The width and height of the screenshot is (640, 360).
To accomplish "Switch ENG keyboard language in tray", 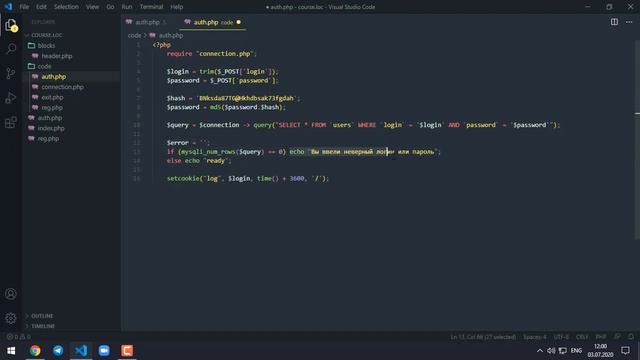I will pyautogui.click(x=576, y=351).
